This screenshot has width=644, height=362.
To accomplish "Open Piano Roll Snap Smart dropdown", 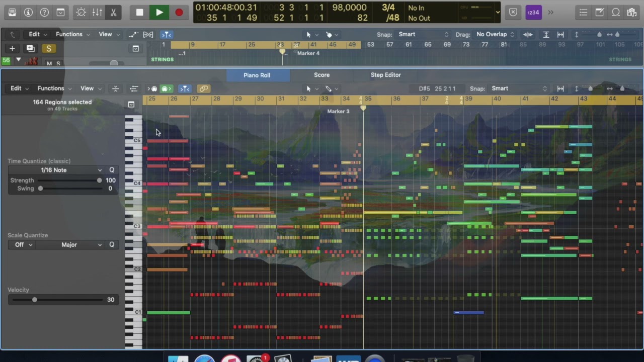I will [519, 88].
